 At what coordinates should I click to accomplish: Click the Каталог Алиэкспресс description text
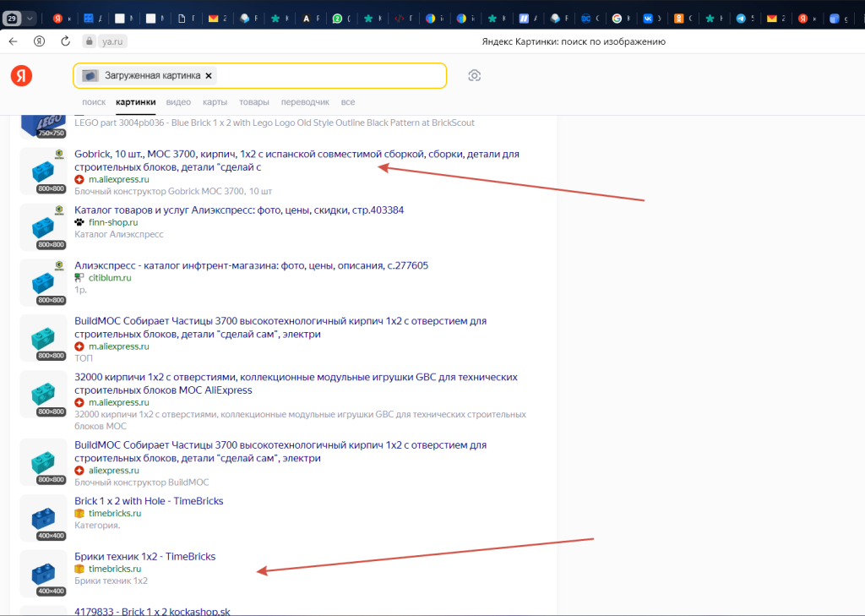118,234
